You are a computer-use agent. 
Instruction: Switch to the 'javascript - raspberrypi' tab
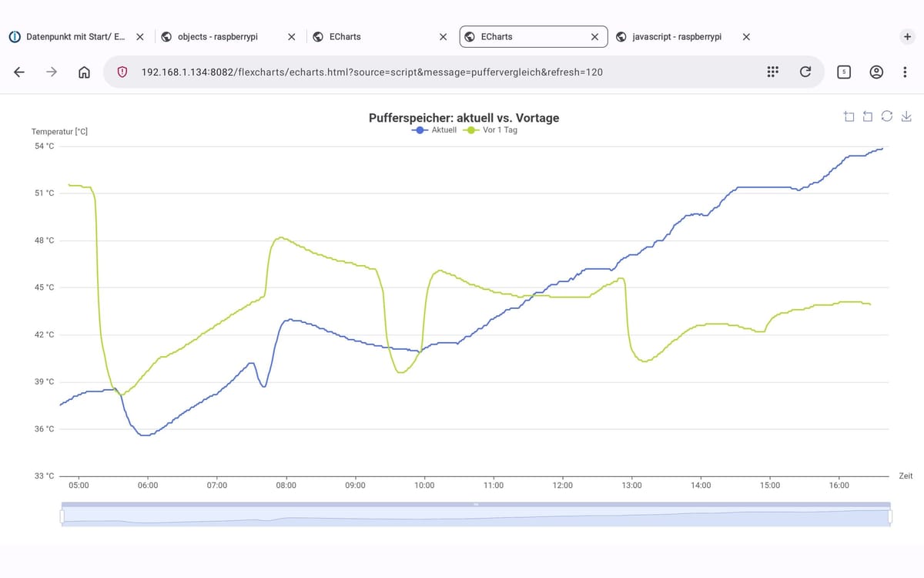pyautogui.click(x=676, y=36)
